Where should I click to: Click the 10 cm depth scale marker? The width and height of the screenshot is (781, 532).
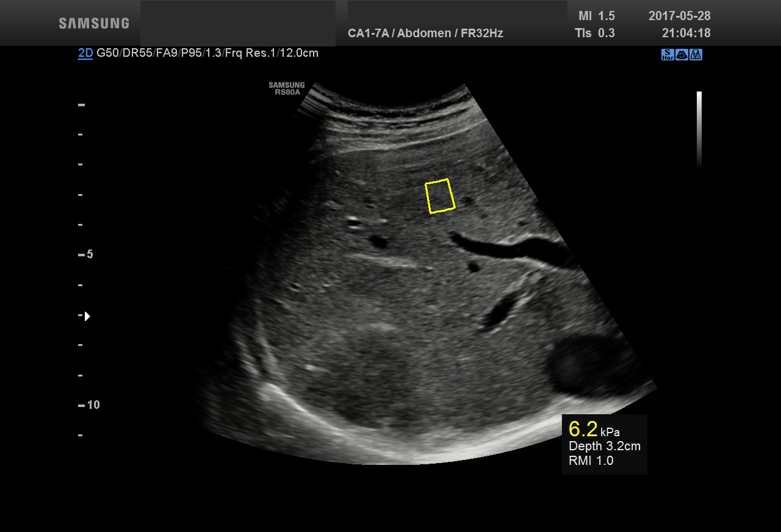pyautogui.click(x=92, y=405)
